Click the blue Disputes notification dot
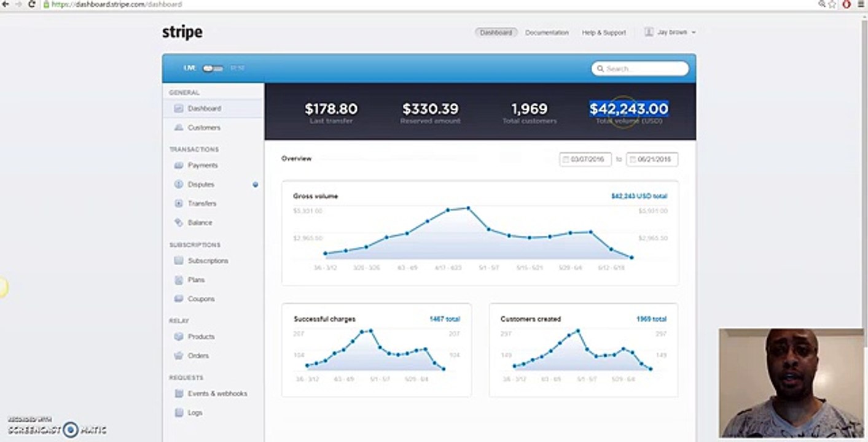Screen dimensions: 868x442 pyautogui.click(x=255, y=184)
